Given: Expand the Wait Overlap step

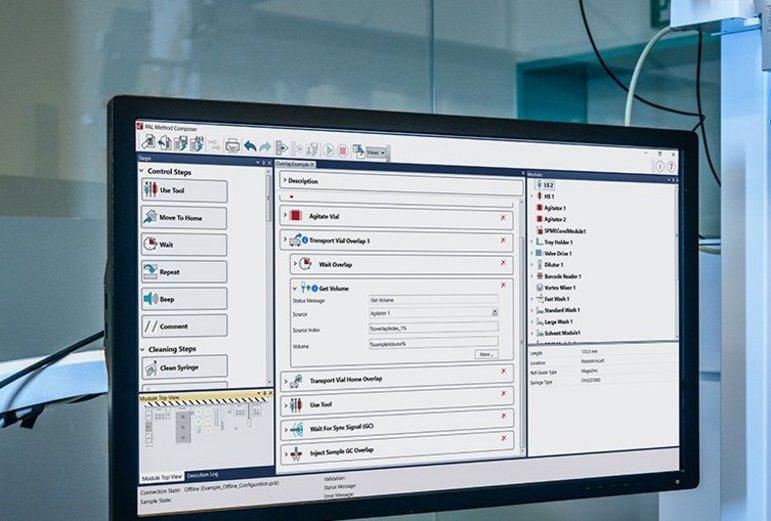Looking at the screenshot, I should tap(295, 264).
